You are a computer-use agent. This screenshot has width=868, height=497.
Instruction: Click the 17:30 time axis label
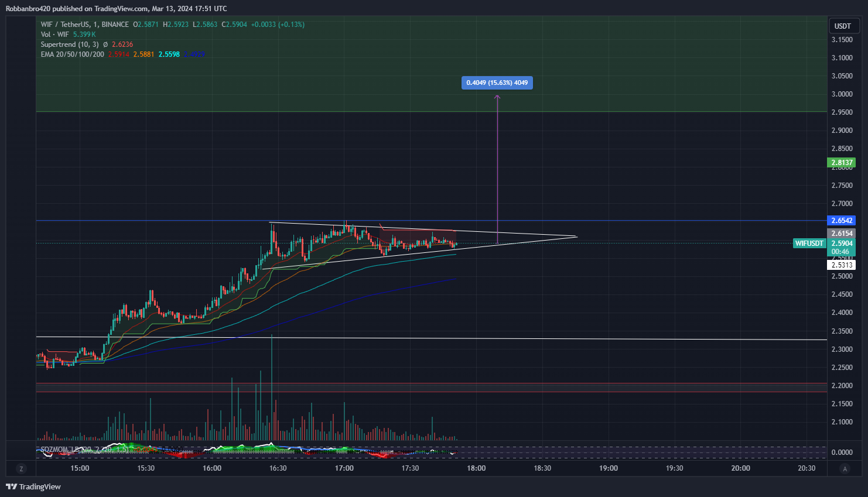pos(410,468)
